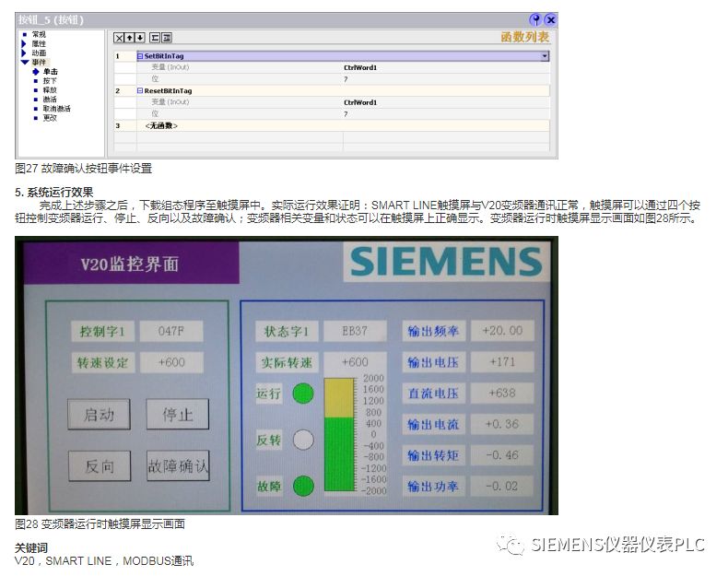Click row number 2 in function list

coord(117,91)
